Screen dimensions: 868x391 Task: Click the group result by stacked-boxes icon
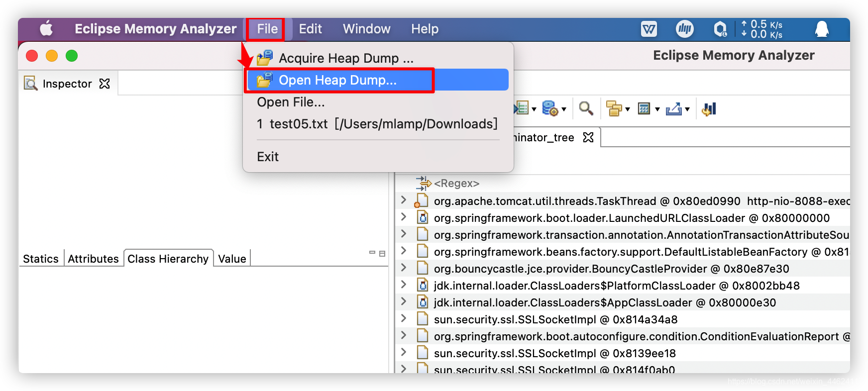[614, 108]
